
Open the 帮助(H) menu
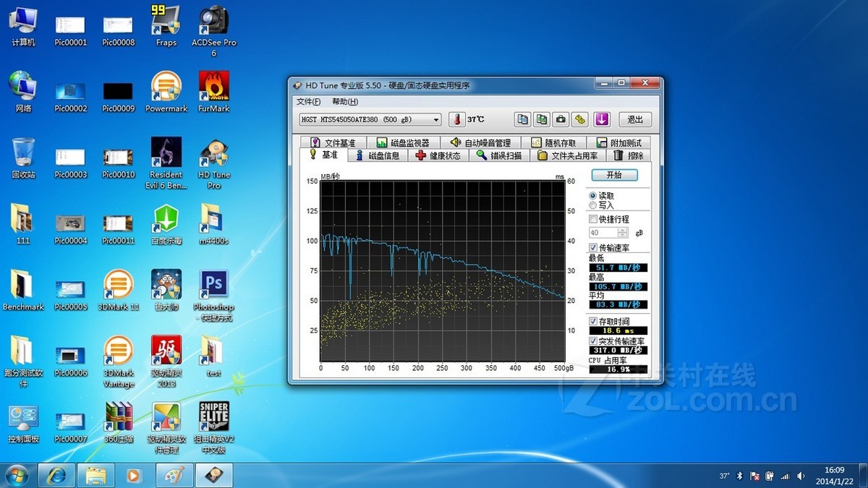[345, 101]
